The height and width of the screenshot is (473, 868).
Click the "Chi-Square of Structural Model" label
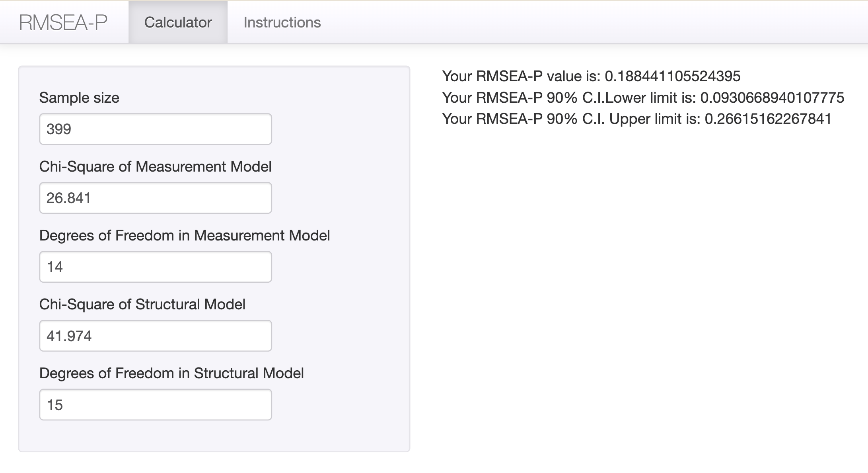(x=142, y=305)
